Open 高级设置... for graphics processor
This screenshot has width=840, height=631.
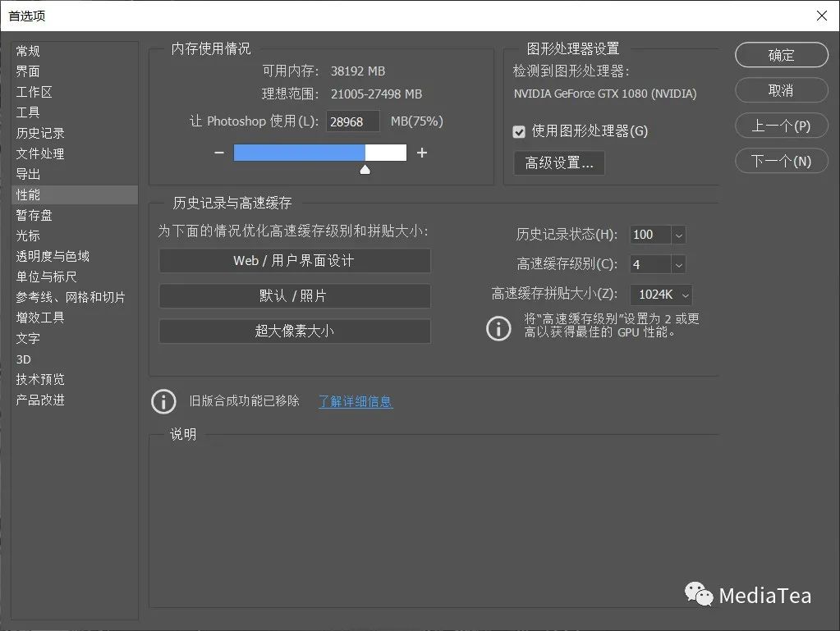pyautogui.click(x=559, y=162)
